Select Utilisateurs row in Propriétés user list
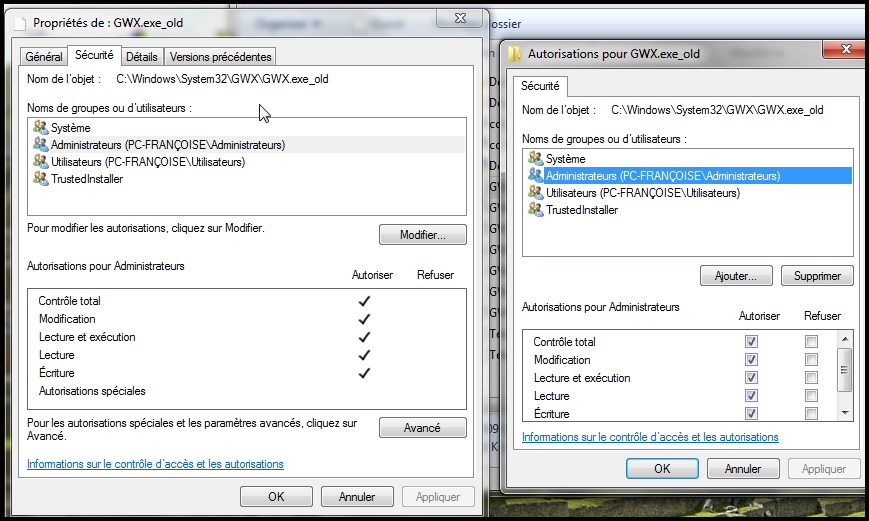This screenshot has height=521, width=869. [x=247, y=162]
